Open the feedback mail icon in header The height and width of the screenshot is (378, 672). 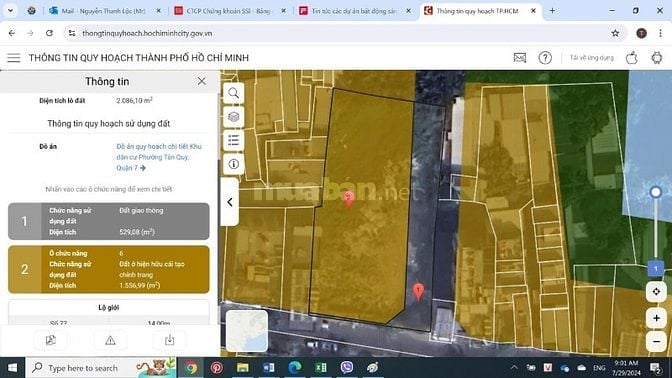point(520,57)
